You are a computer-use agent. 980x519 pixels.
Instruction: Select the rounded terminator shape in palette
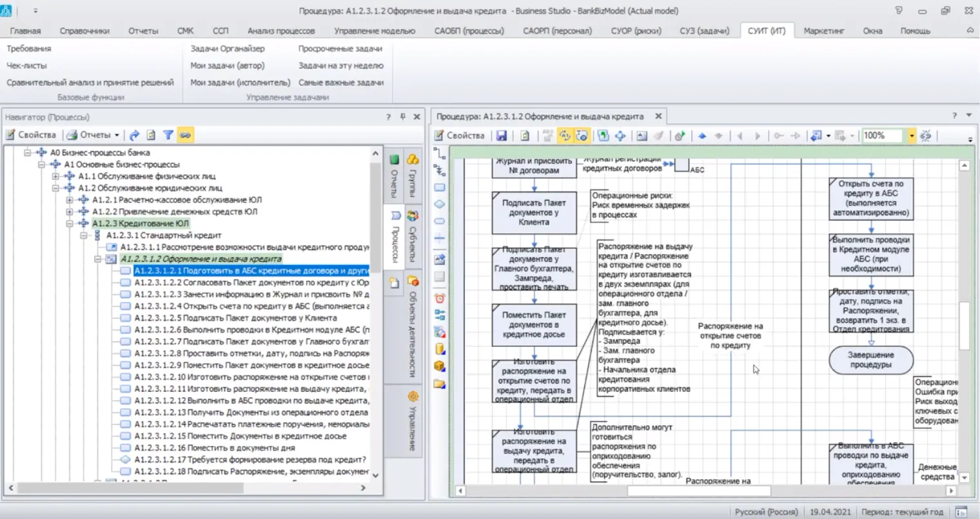pos(440,221)
